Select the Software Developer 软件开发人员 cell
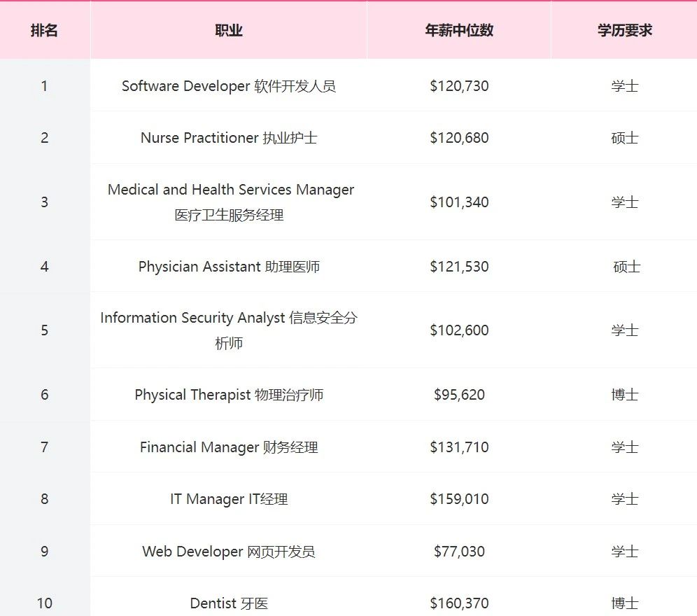Viewport: 697px width, 616px height. 229,86
